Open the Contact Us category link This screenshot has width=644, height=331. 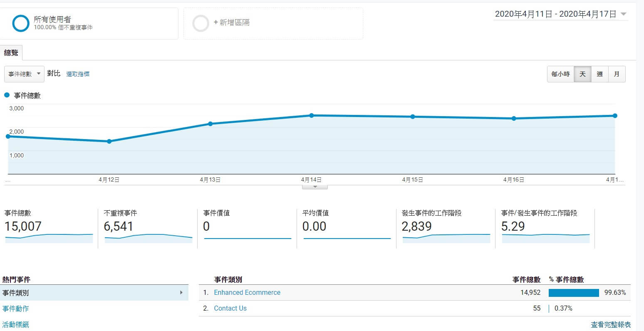click(230, 309)
